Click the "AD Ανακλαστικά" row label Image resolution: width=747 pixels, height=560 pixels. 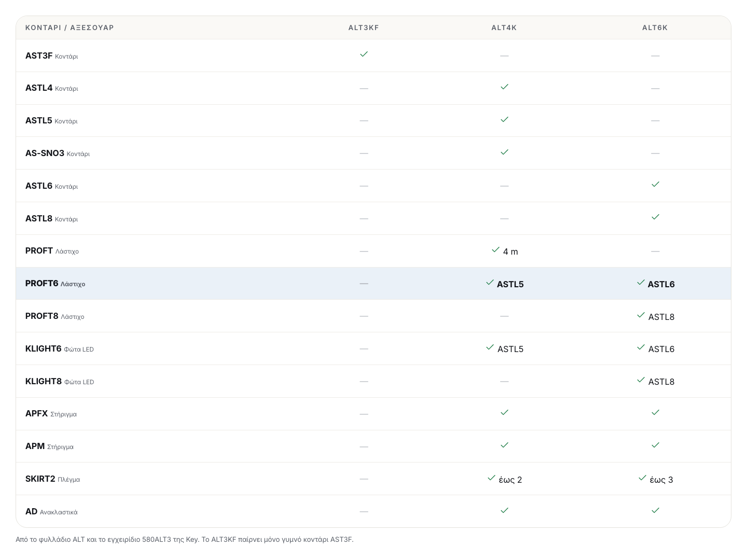point(51,512)
